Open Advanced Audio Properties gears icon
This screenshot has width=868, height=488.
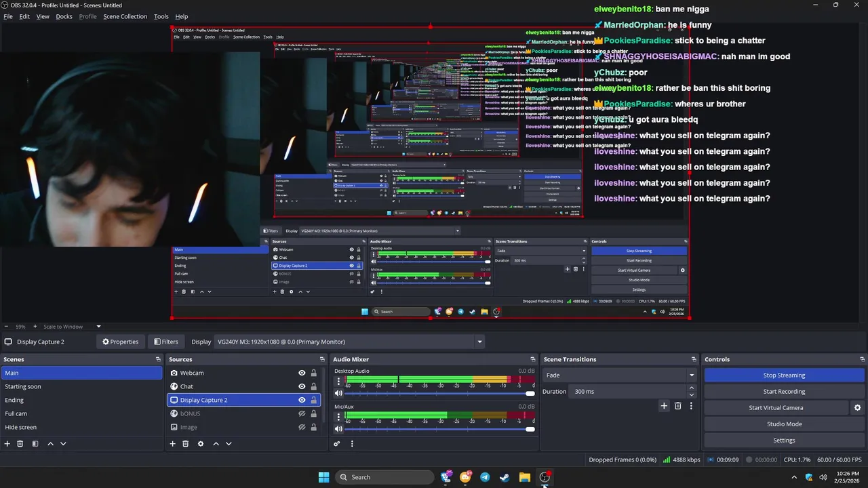coord(336,443)
